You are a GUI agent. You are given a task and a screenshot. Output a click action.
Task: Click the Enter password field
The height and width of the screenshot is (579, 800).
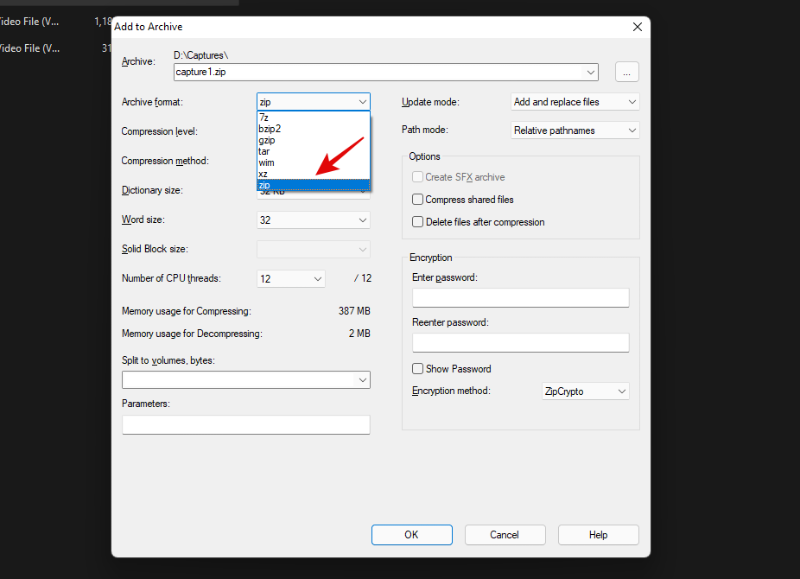(520, 297)
